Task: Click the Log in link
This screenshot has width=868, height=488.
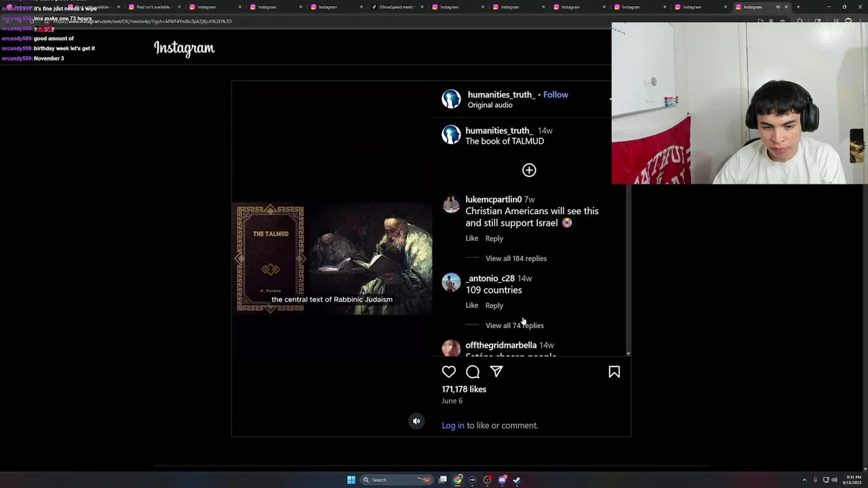Action: [x=453, y=426]
